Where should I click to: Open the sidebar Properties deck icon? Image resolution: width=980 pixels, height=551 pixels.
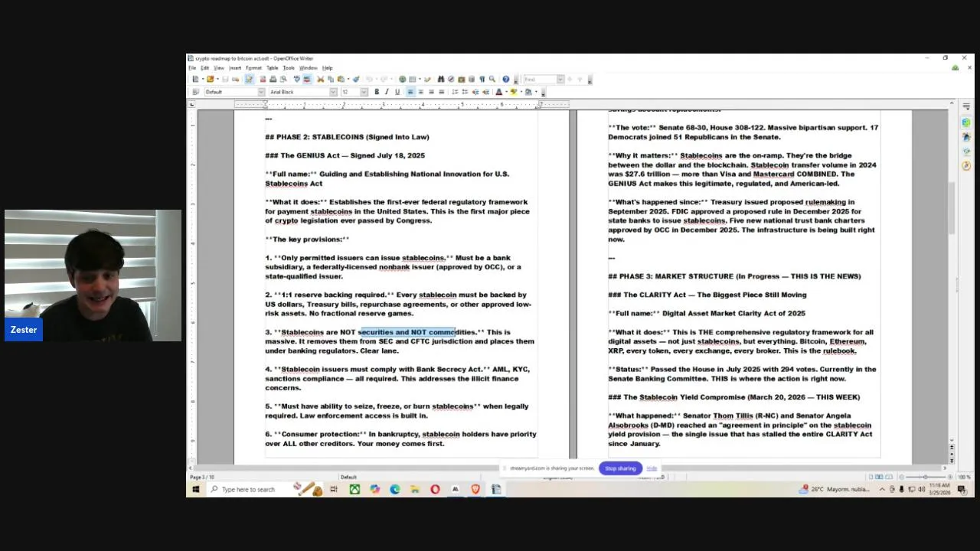coord(966,122)
